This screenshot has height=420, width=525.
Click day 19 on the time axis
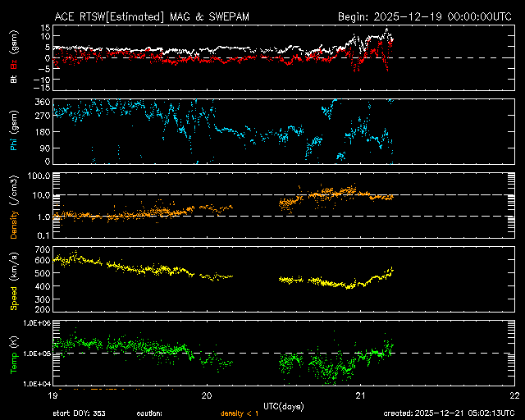[x=54, y=395]
